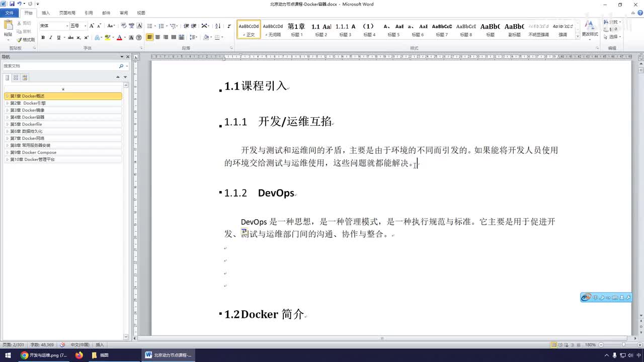The width and height of the screenshot is (644, 362).
Task: Expand 第2章 Docker引擎 in navigation tree
Action: (x=7, y=103)
